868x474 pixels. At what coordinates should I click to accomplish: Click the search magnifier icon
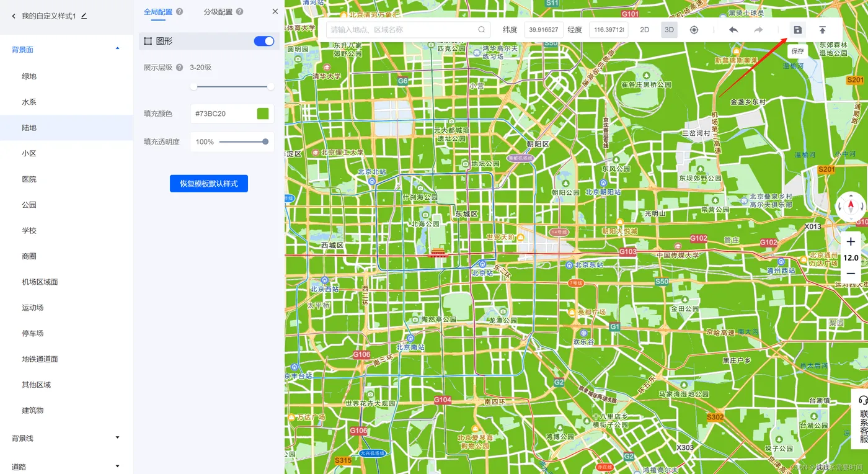click(482, 30)
